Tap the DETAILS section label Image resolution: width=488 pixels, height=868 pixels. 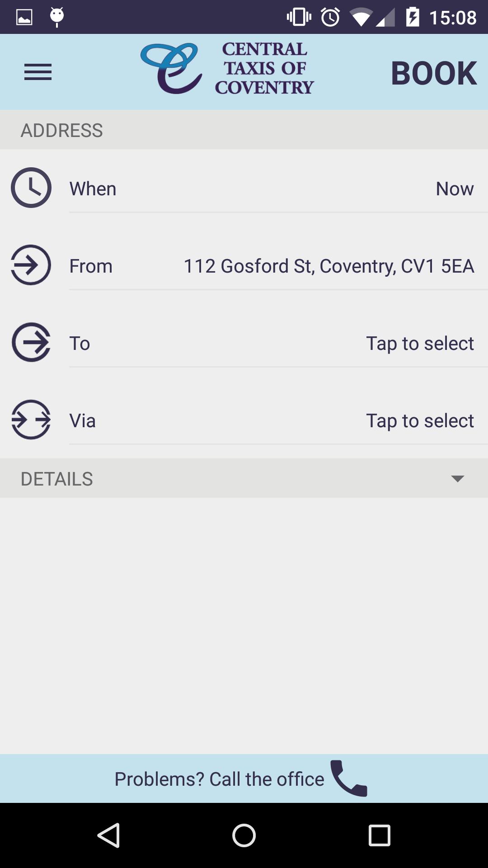point(57,479)
